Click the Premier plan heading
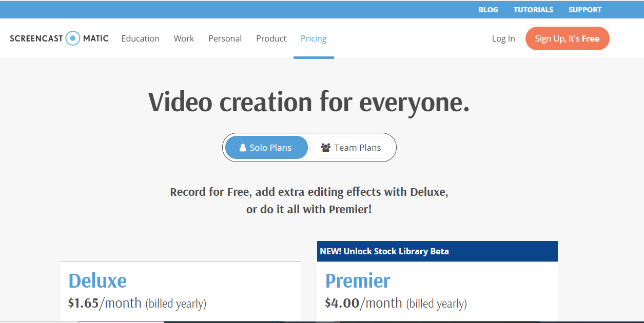Image resolution: width=644 pixels, height=323 pixels. [358, 280]
